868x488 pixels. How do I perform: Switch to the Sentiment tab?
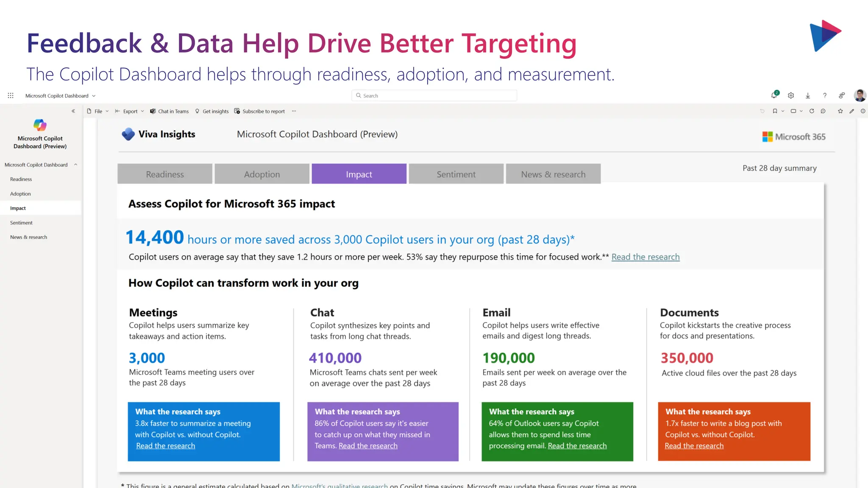(x=456, y=174)
